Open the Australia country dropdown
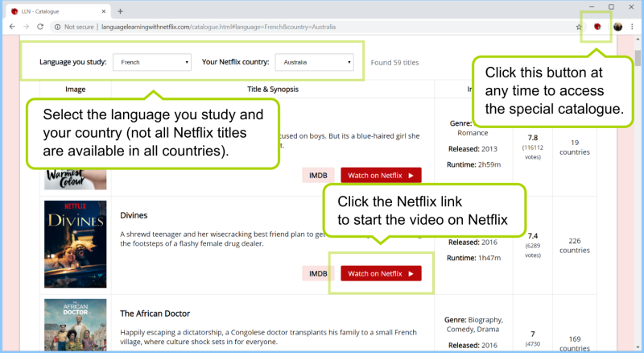This screenshot has width=644, height=353. click(314, 62)
